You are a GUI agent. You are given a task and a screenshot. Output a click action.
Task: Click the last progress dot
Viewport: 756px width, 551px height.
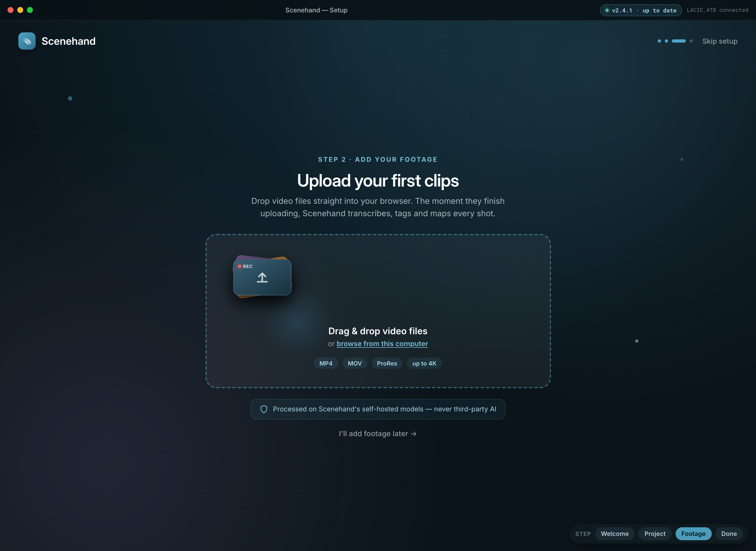click(x=691, y=41)
